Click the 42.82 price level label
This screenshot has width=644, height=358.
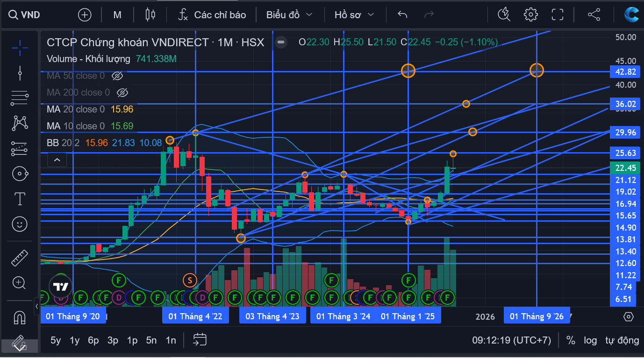pos(625,71)
